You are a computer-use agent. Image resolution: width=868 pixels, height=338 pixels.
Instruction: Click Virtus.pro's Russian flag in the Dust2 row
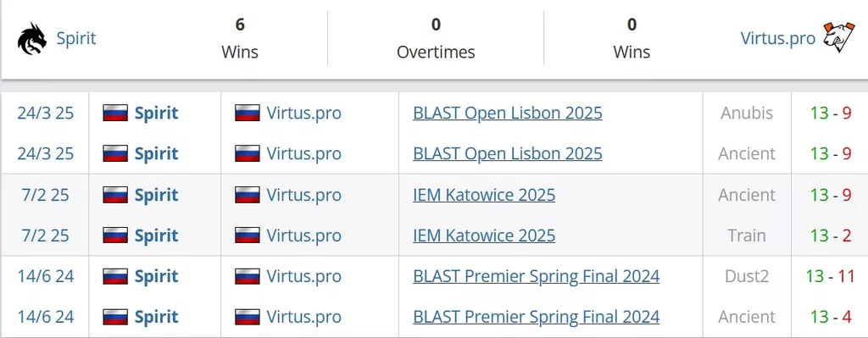pos(247,277)
